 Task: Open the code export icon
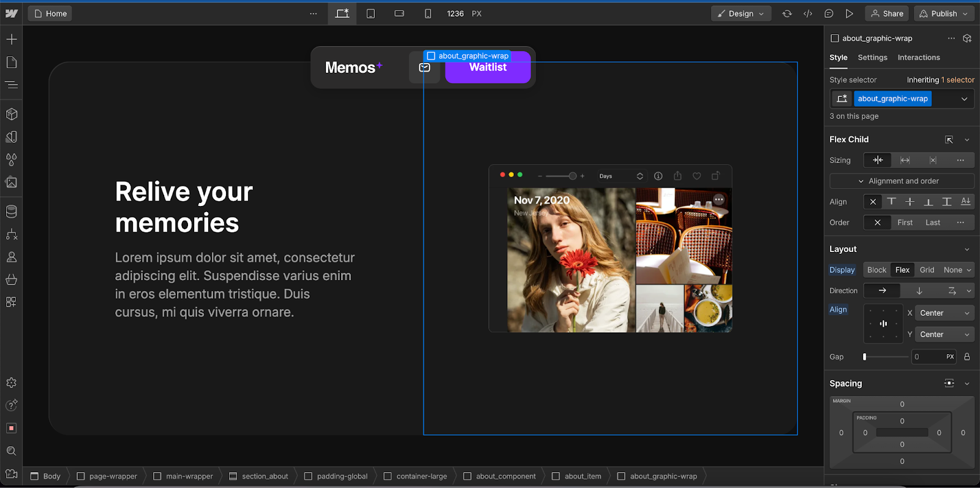808,13
